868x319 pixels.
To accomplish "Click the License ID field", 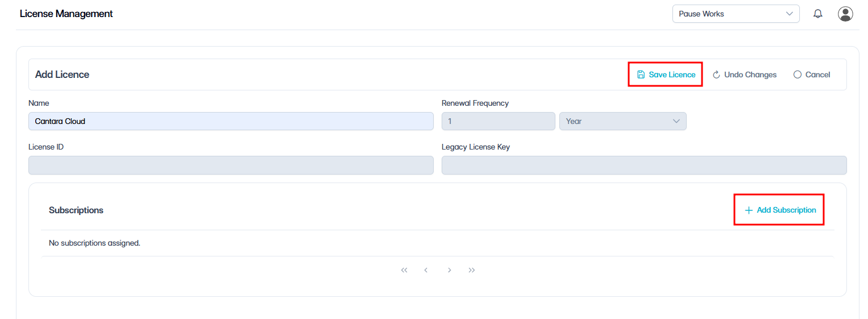I will [231, 165].
